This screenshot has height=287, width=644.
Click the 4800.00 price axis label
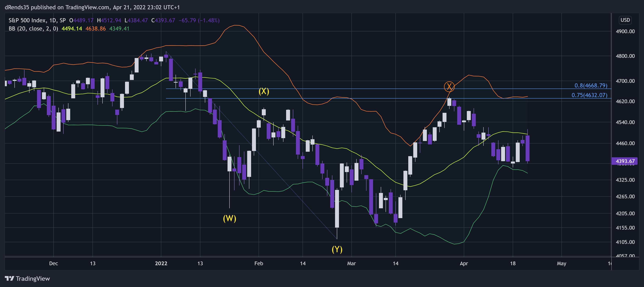click(625, 56)
